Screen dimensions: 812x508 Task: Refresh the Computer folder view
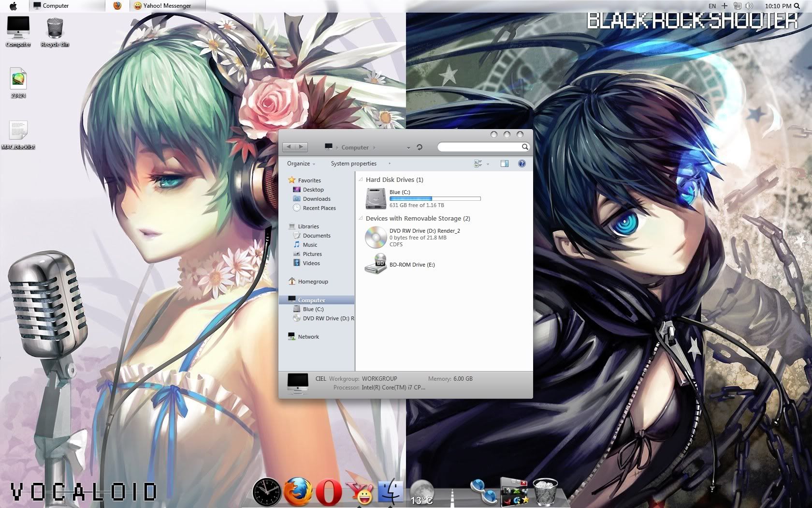(420, 147)
